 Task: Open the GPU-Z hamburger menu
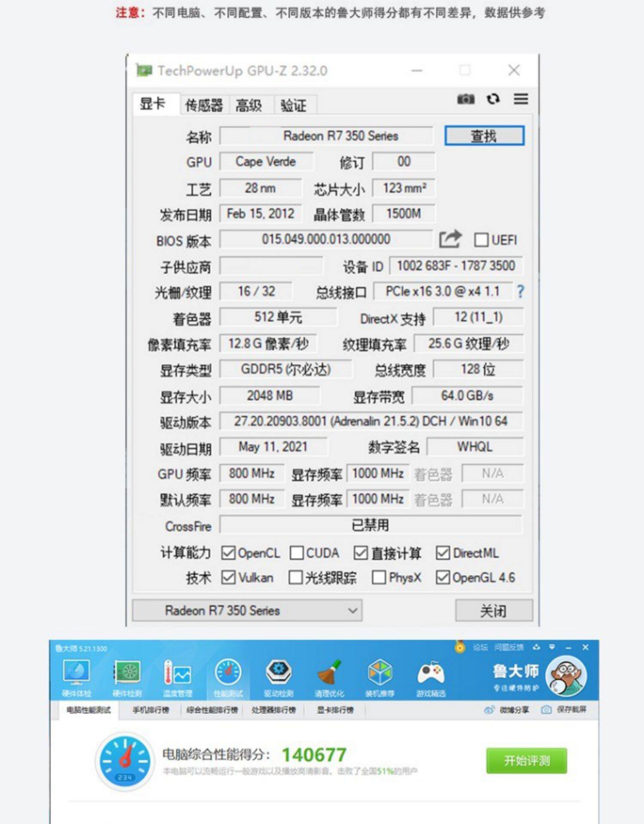(x=521, y=99)
